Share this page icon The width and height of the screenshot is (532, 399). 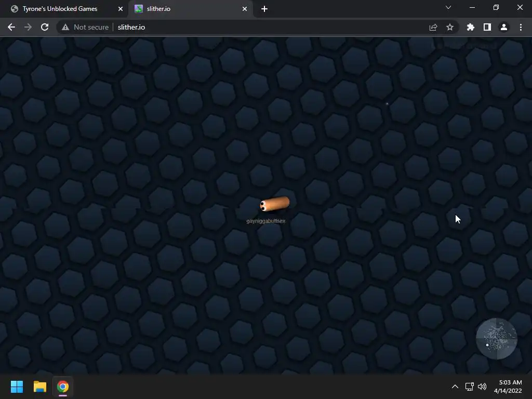click(433, 27)
